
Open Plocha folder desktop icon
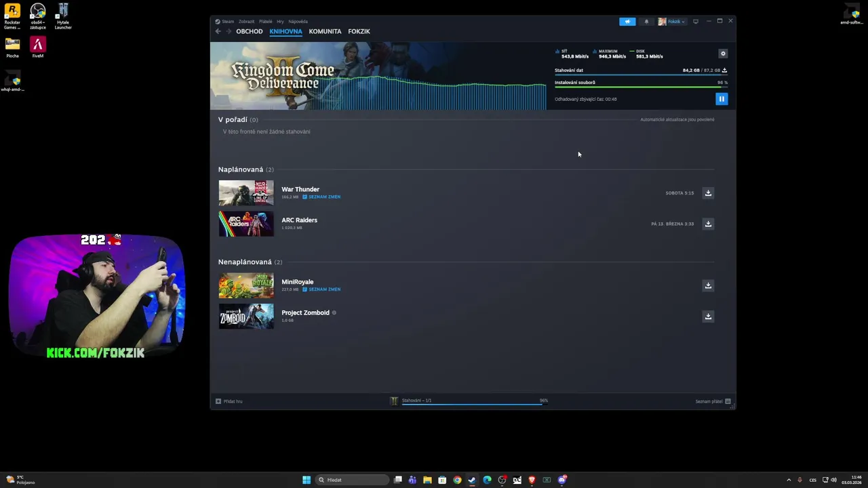(12, 48)
